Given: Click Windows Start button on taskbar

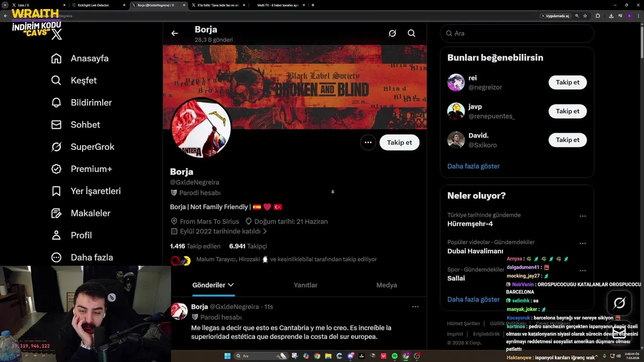Looking at the screenshot, I should point(227,356).
